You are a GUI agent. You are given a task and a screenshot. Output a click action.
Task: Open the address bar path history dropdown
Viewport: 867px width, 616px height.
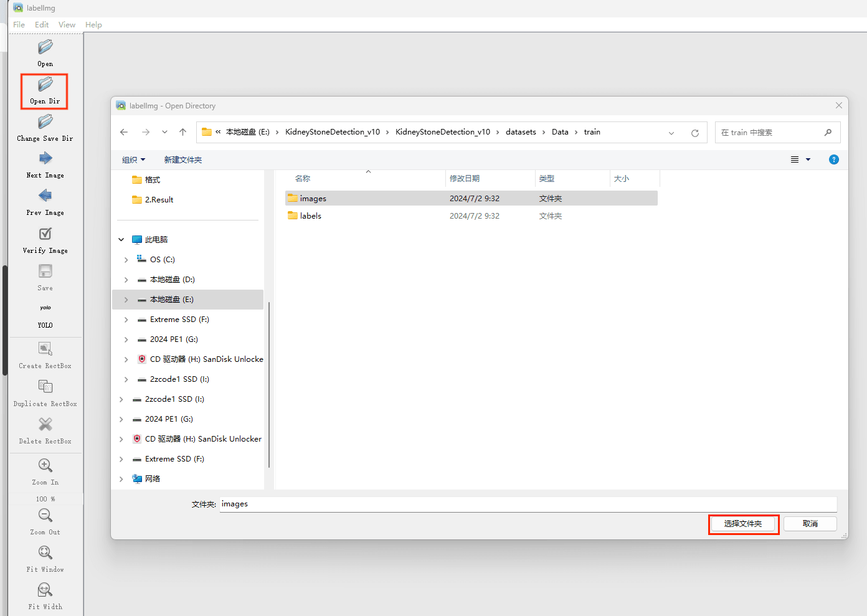(671, 133)
